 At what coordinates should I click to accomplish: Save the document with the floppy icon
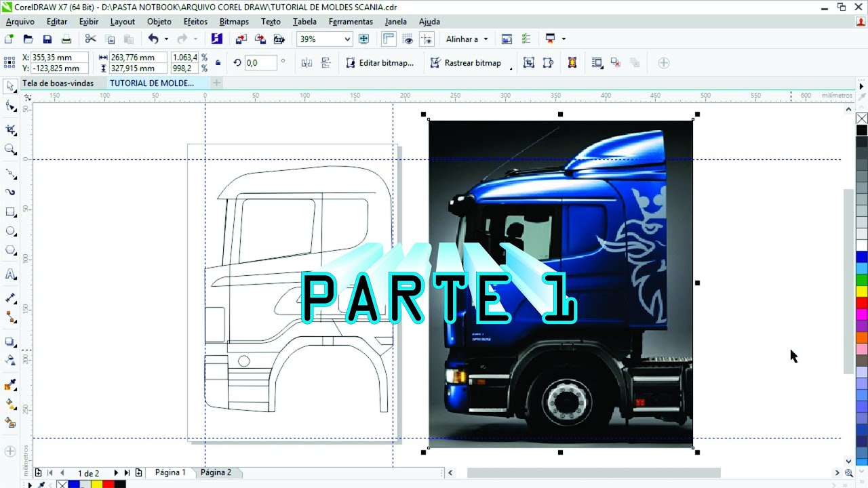pyautogui.click(x=47, y=39)
